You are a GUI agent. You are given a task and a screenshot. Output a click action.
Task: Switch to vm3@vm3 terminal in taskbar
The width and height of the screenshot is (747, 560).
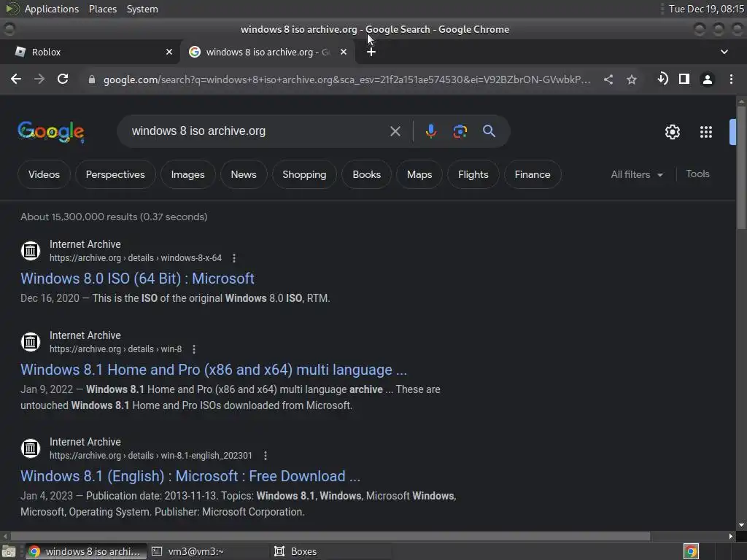(x=208, y=551)
